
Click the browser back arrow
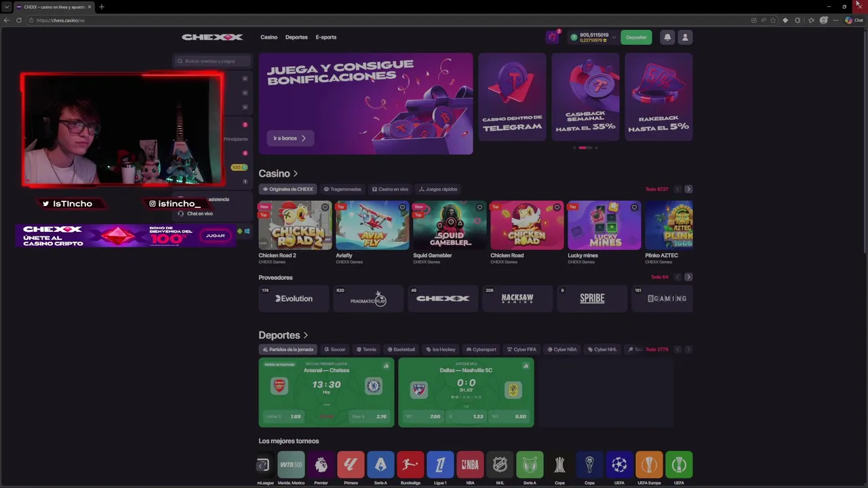[7, 20]
